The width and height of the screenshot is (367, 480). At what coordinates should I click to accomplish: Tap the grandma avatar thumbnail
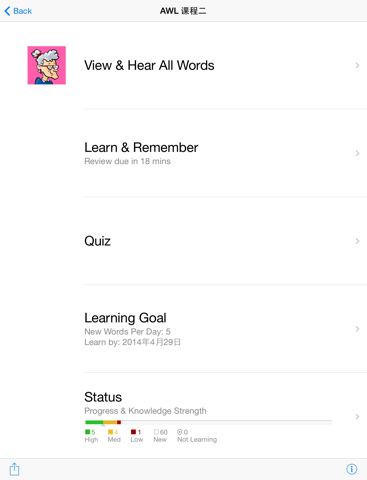click(x=47, y=65)
